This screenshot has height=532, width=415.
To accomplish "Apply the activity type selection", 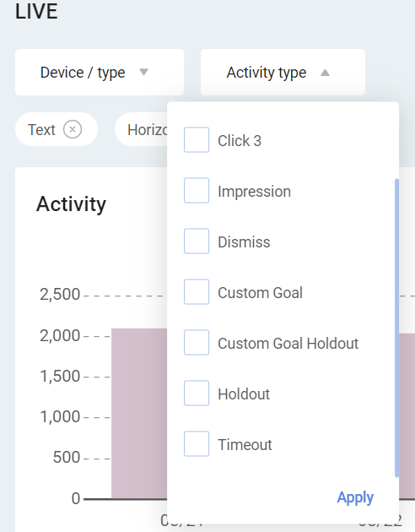I will point(355,497).
